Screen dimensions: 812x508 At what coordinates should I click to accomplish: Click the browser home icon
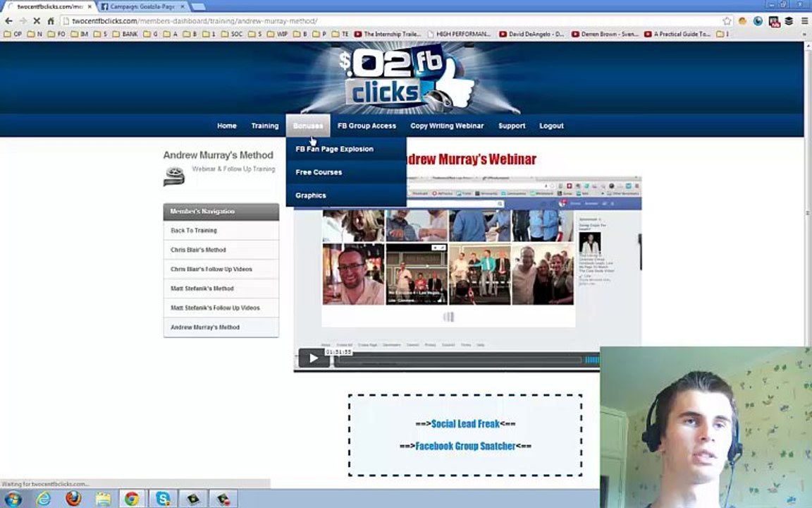(51, 20)
